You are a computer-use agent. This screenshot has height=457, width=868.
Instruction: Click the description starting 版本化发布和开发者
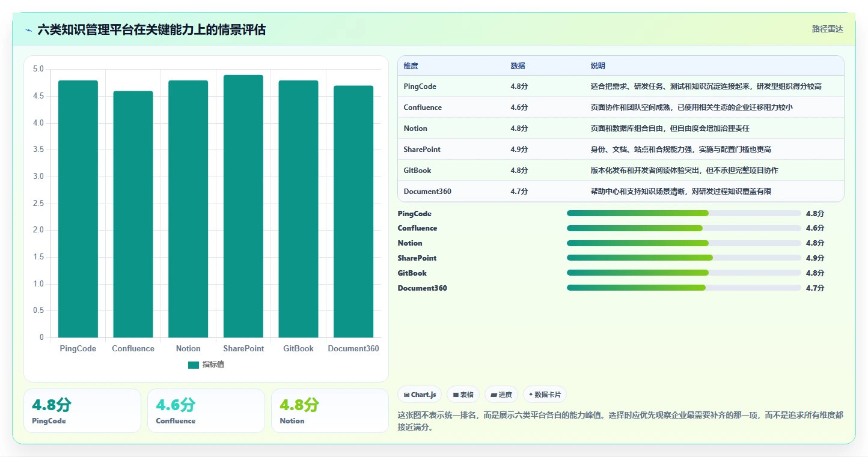[x=684, y=171]
